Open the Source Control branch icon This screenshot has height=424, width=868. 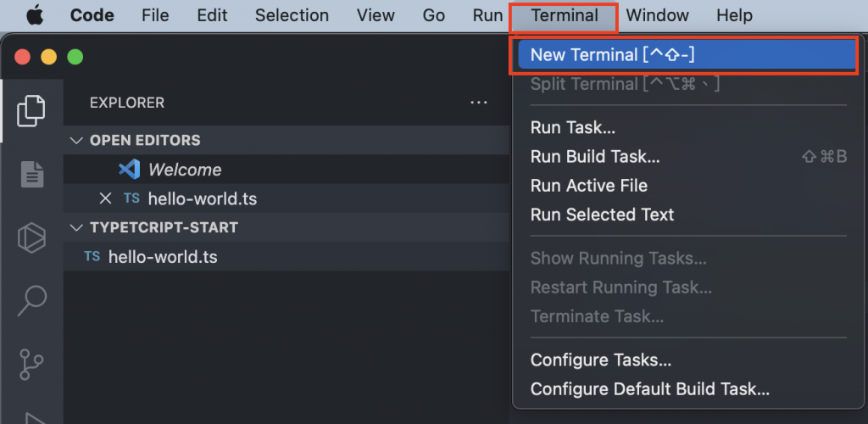point(32,362)
